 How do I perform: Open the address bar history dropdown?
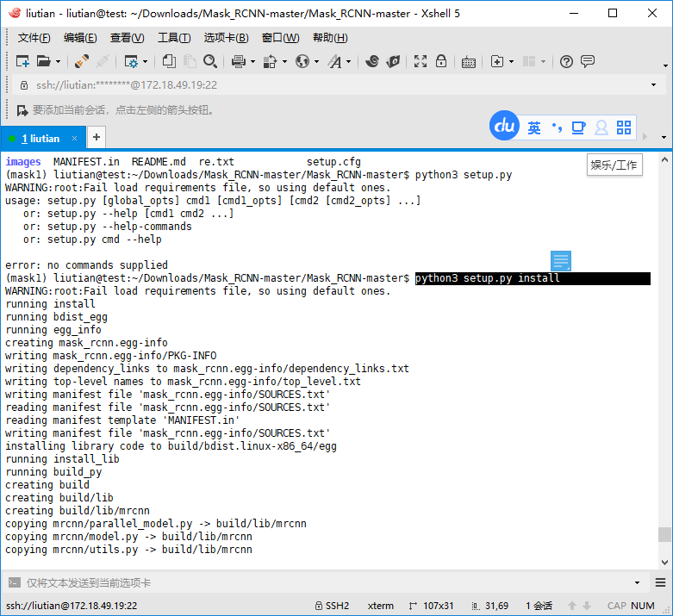point(653,85)
